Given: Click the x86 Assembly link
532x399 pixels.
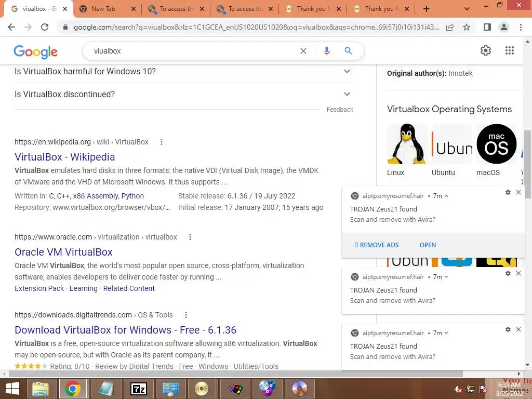Looking at the screenshot, I should pyautogui.click(x=96, y=196).
